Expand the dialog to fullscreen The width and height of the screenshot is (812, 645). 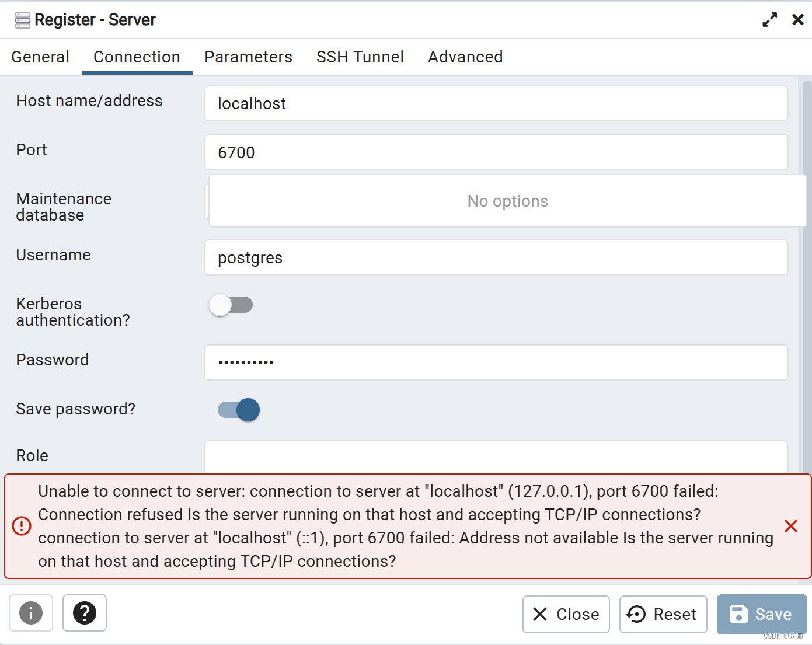click(x=769, y=19)
